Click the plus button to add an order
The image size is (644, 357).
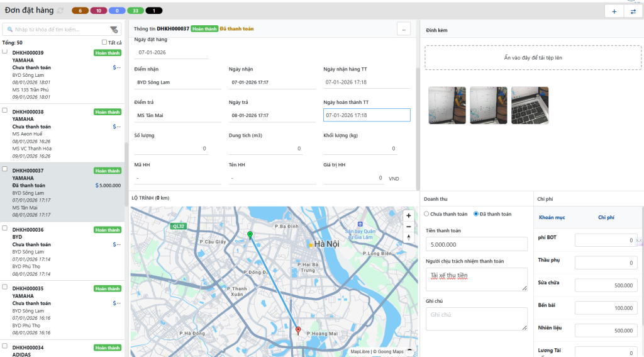614,11
